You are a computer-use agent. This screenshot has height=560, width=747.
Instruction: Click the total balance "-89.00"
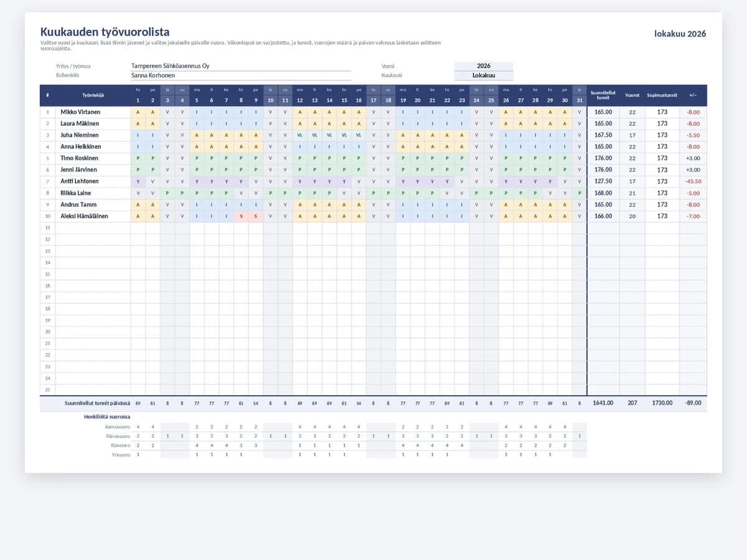tap(693, 403)
